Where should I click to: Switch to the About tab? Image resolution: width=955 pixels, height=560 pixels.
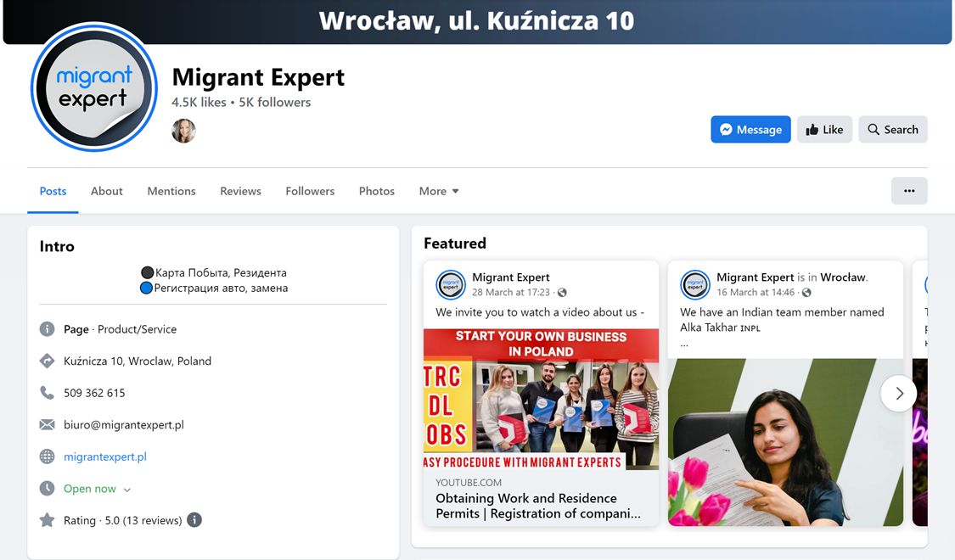[107, 191]
